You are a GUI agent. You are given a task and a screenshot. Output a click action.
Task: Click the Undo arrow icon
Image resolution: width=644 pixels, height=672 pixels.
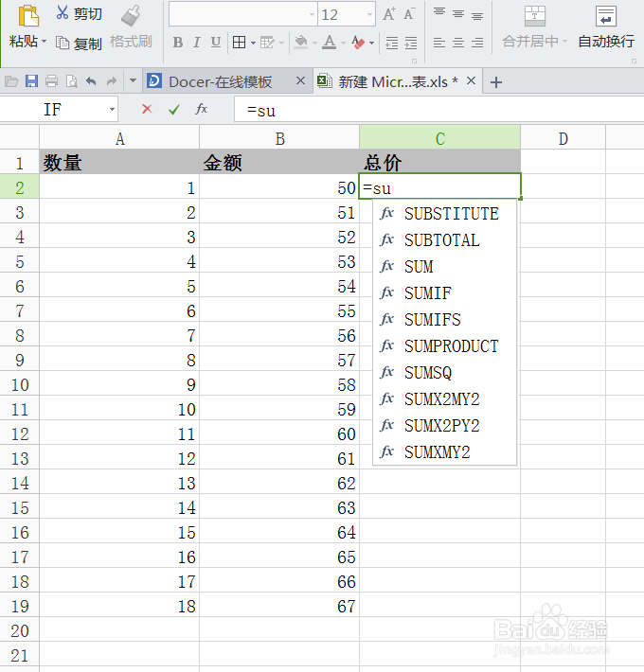click(x=91, y=81)
